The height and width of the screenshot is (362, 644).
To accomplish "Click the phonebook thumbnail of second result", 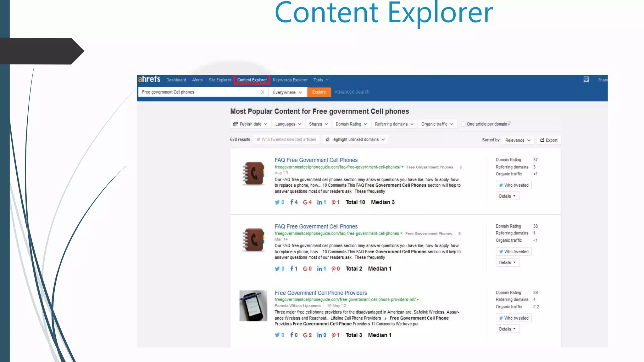I will pos(253,240).
